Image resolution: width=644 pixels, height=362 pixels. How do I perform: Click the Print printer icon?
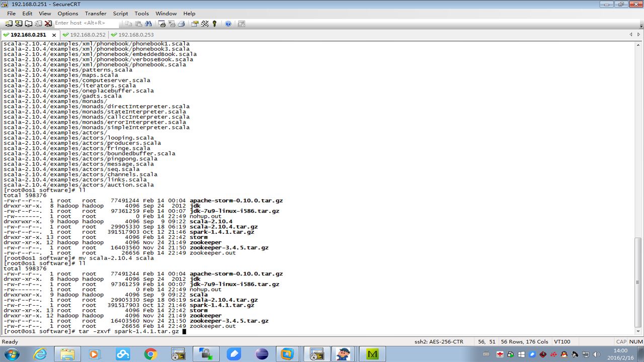pos(181,23)
